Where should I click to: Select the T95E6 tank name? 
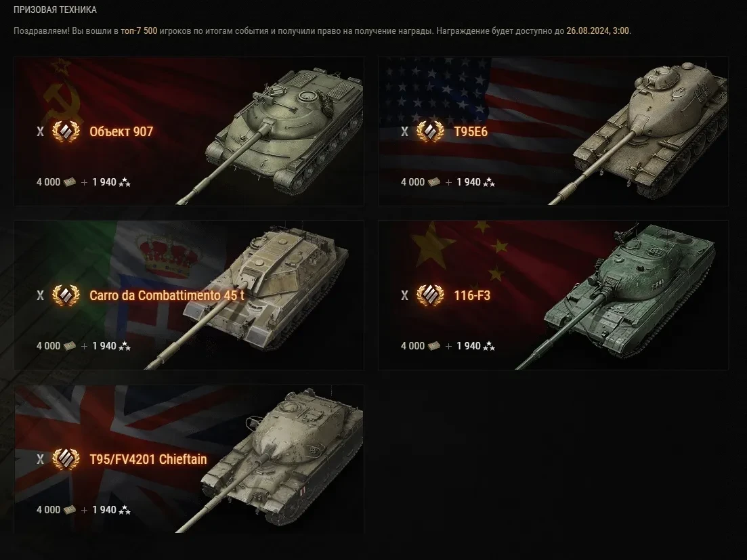tap(471, 131)
